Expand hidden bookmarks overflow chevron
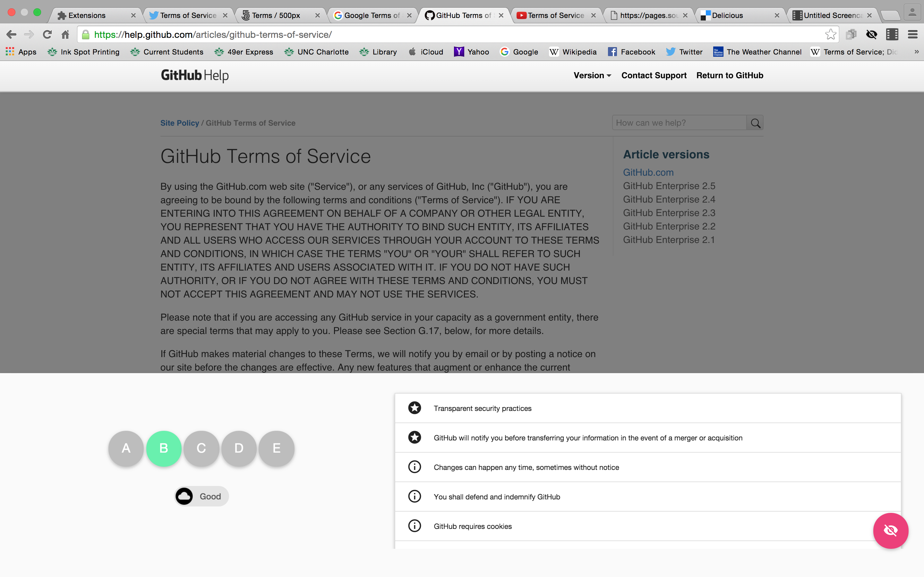 [916, 52]
